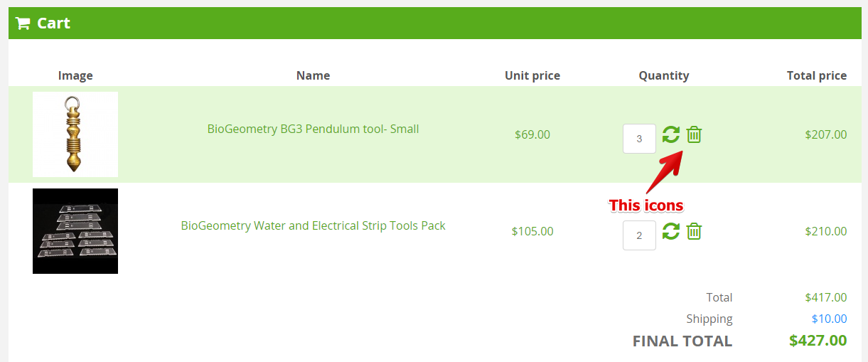Click the red "This icons" annotation text
The width and height of the screenshot is (868, 362).
[645, 206]
